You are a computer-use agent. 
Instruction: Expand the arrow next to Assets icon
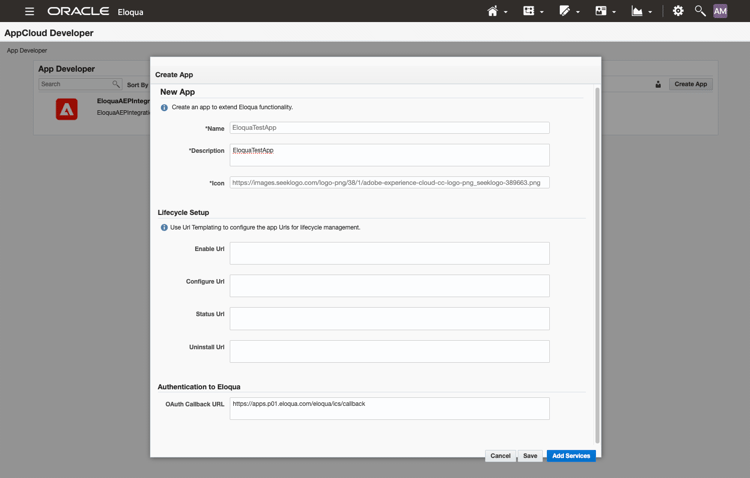click(578, 12)
